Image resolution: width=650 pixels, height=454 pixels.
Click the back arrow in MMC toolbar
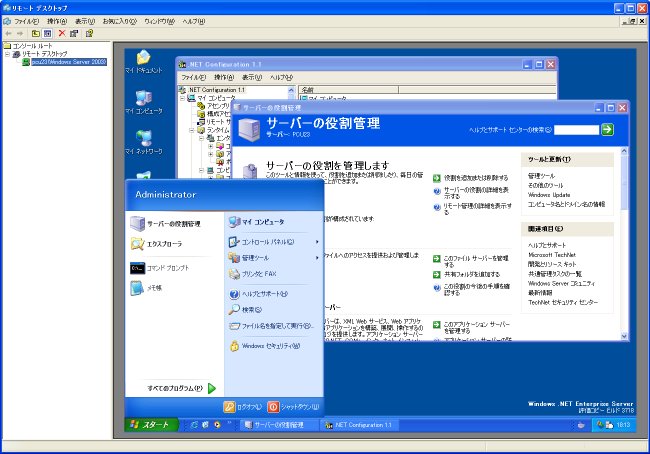tap(8, 34)
